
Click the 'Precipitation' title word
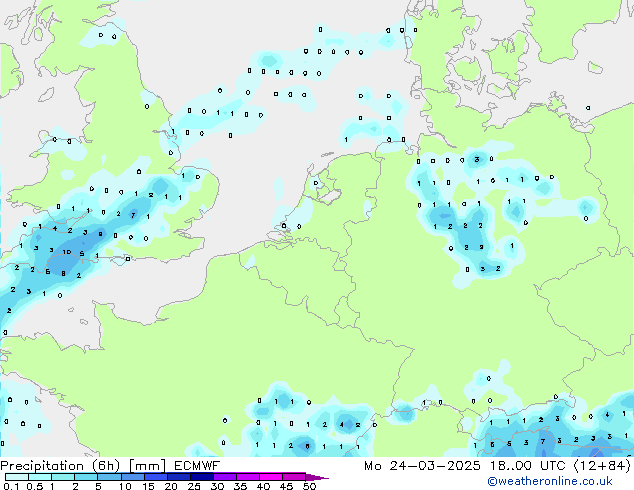pyautogui.click(x=42, y=466)
